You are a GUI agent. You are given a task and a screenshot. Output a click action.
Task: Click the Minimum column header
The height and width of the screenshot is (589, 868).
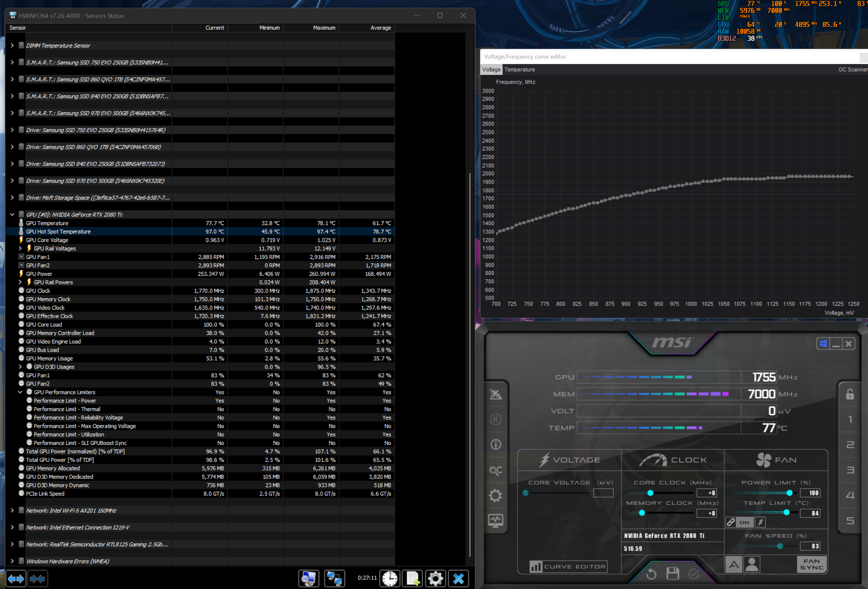coord(256,28)
